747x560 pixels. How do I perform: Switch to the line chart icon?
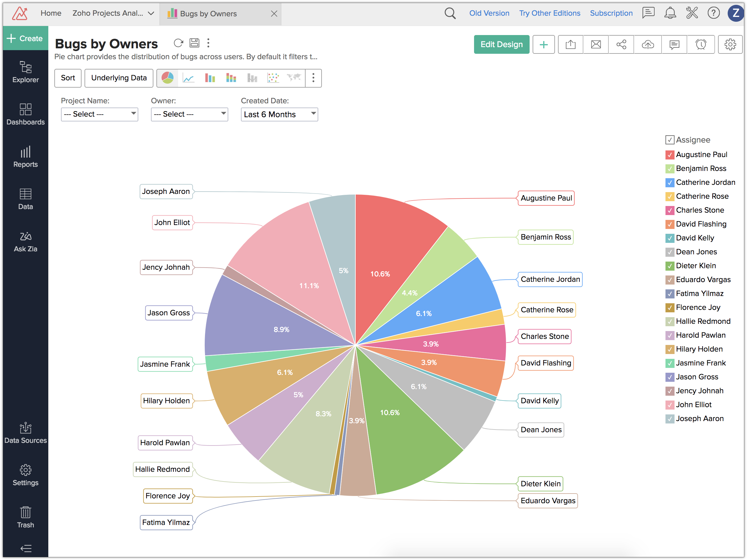coord(188,78)
